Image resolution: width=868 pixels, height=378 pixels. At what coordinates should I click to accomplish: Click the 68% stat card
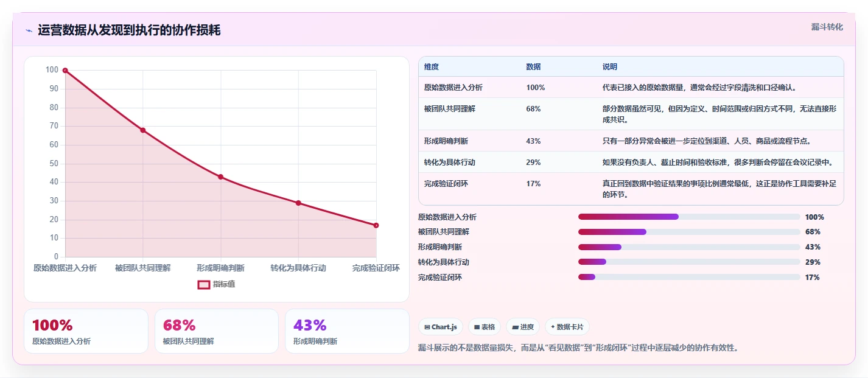(x=217, y=331)
